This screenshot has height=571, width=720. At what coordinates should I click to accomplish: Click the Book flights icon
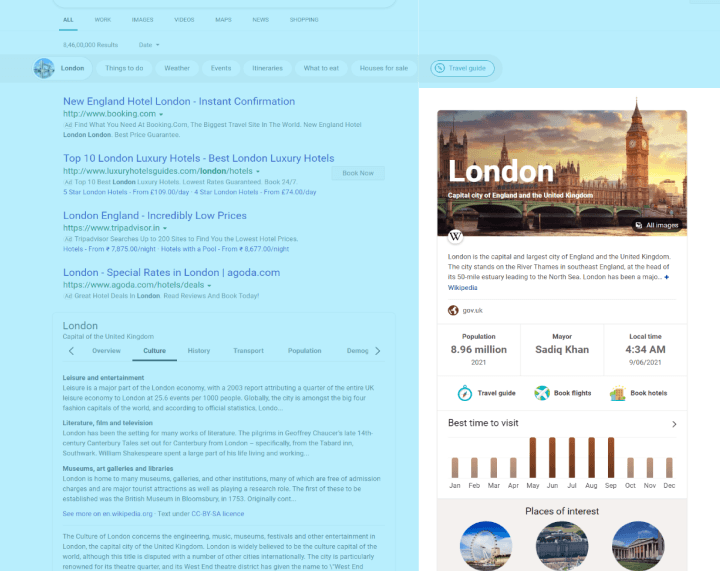click(x=542, y=393)
